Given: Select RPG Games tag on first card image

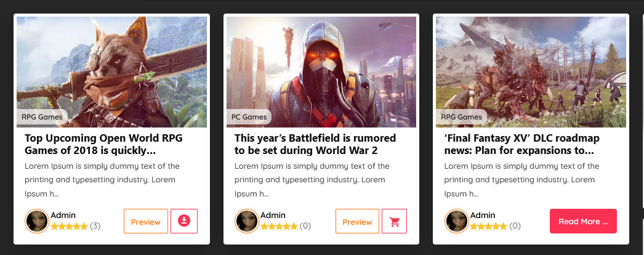Looking at the screenshot, I should click(42, 117).
